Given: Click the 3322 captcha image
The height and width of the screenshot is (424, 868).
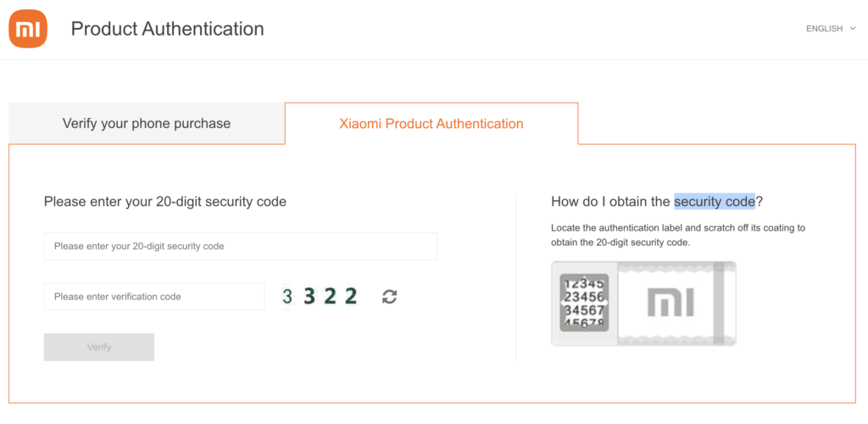Looking at the screenshot, I should click(x=320, y=297).
